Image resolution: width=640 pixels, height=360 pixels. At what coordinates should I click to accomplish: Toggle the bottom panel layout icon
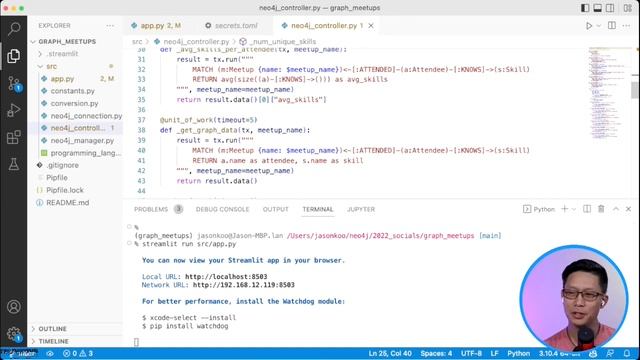(x=598, y=8)
